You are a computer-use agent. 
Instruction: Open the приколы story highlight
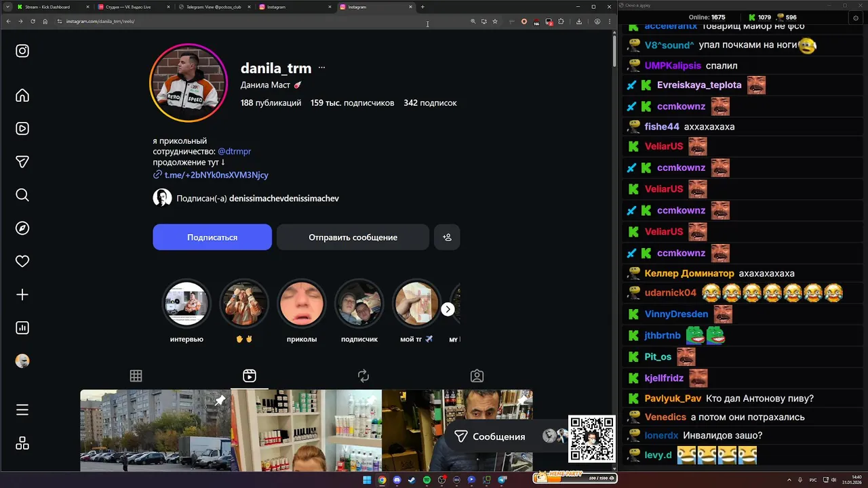pos(302,303)
